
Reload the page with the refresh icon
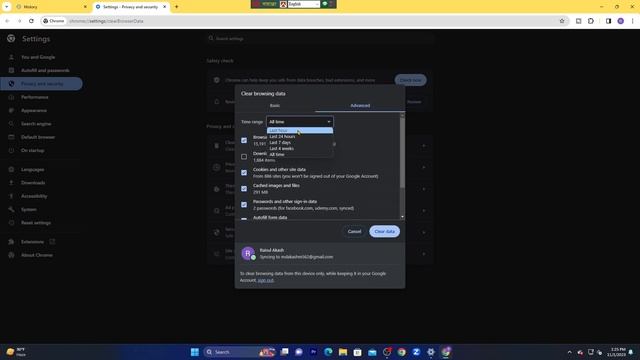[31, 21]
